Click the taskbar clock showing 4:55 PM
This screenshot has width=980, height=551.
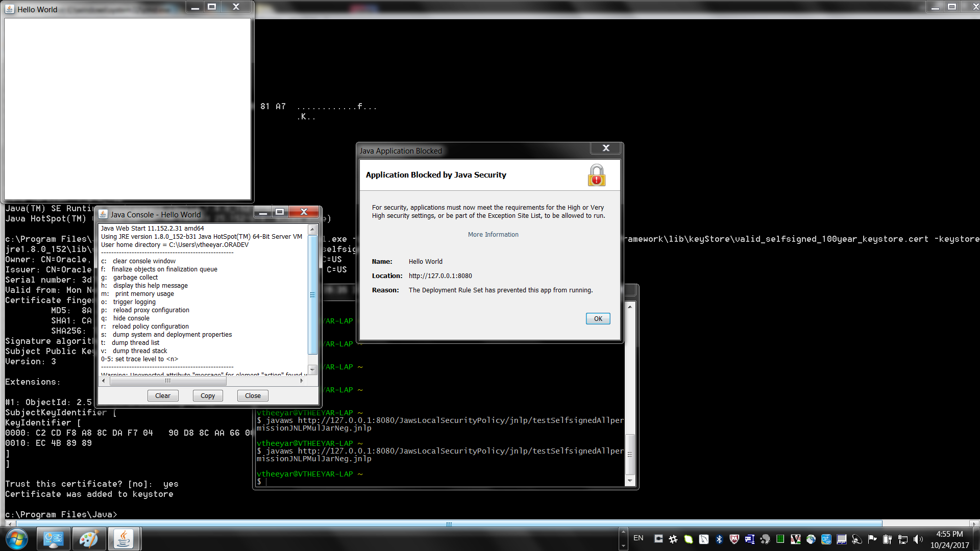[x=949, y=540]
